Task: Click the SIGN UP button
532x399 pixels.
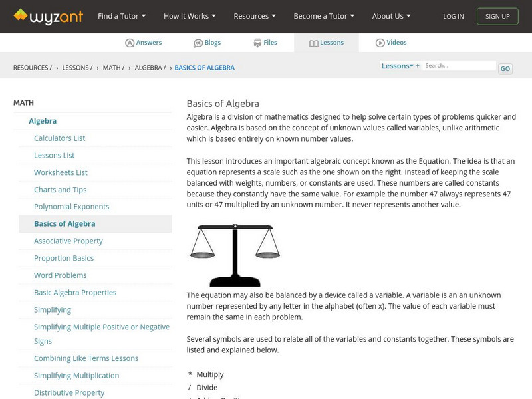Action: (497, 16)
